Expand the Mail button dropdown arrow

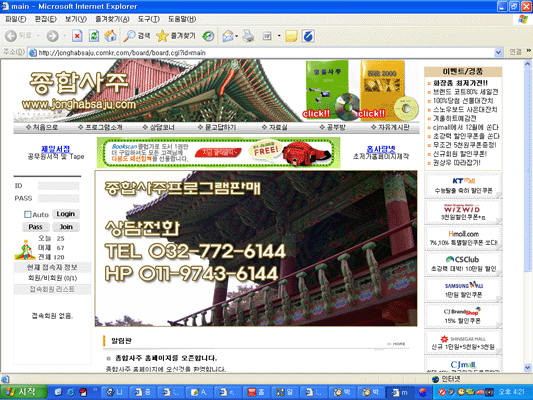(236, 36)
